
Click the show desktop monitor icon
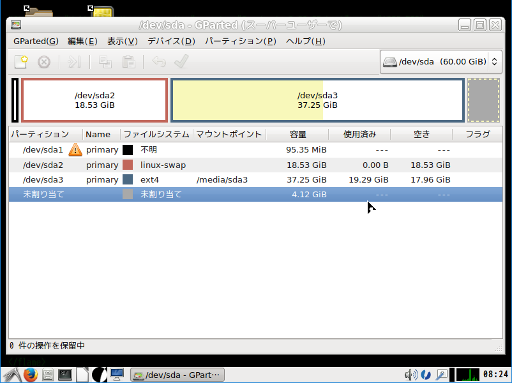[x=117, y=375]
